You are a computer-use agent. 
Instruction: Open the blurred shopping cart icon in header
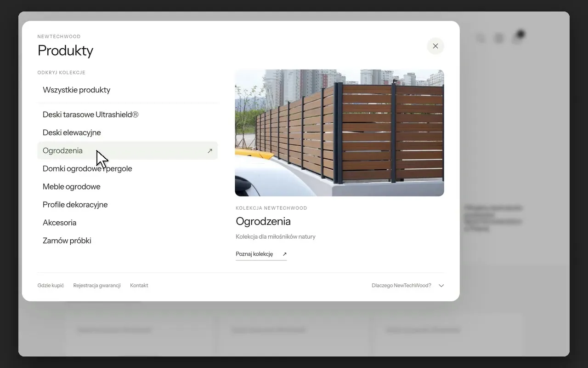517,38
